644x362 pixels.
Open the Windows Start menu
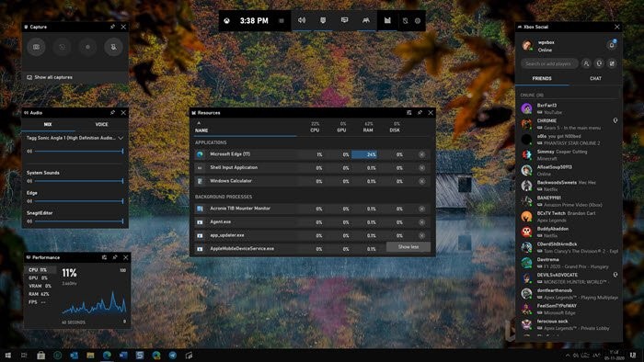(7, 356)
